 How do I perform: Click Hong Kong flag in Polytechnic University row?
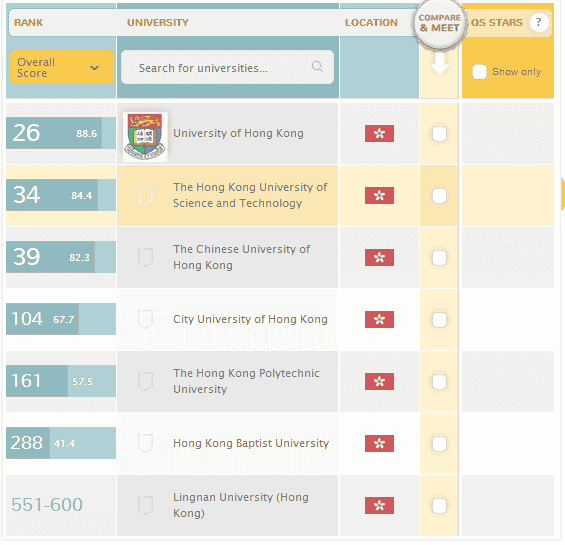click(x=379, y=382)
